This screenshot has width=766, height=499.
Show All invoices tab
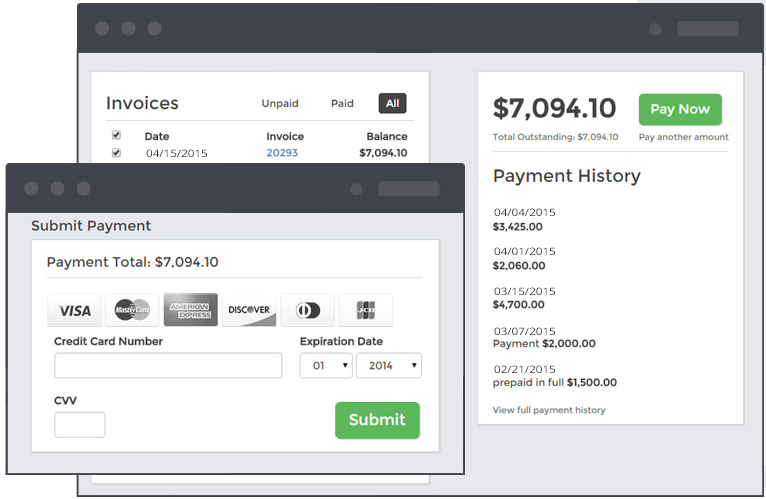coord(393,104)
